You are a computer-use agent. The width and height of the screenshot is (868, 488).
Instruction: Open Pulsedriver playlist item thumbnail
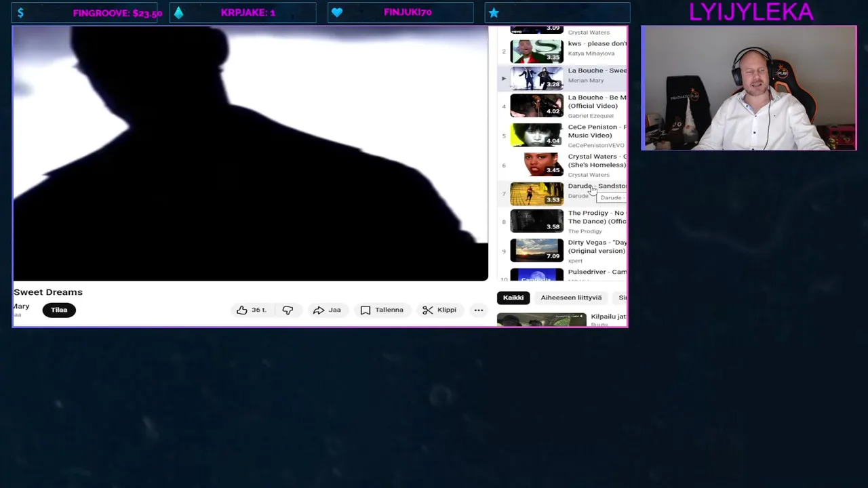point(536,274)
